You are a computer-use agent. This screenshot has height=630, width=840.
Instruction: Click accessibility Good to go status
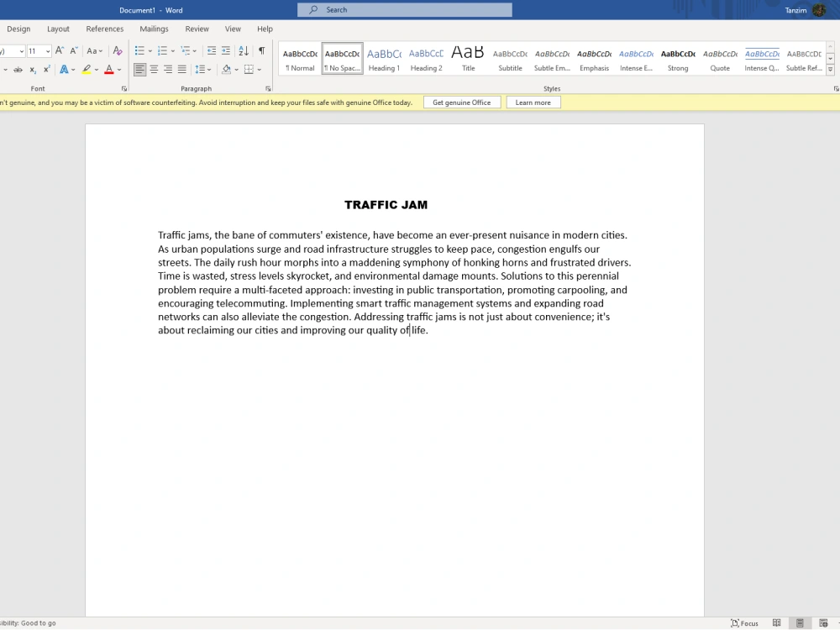coord(28,623)
